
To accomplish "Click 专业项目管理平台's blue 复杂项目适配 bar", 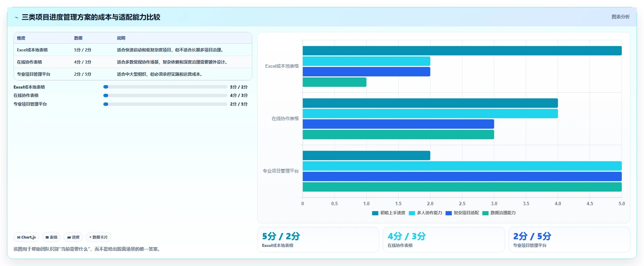I will [462, 176].
